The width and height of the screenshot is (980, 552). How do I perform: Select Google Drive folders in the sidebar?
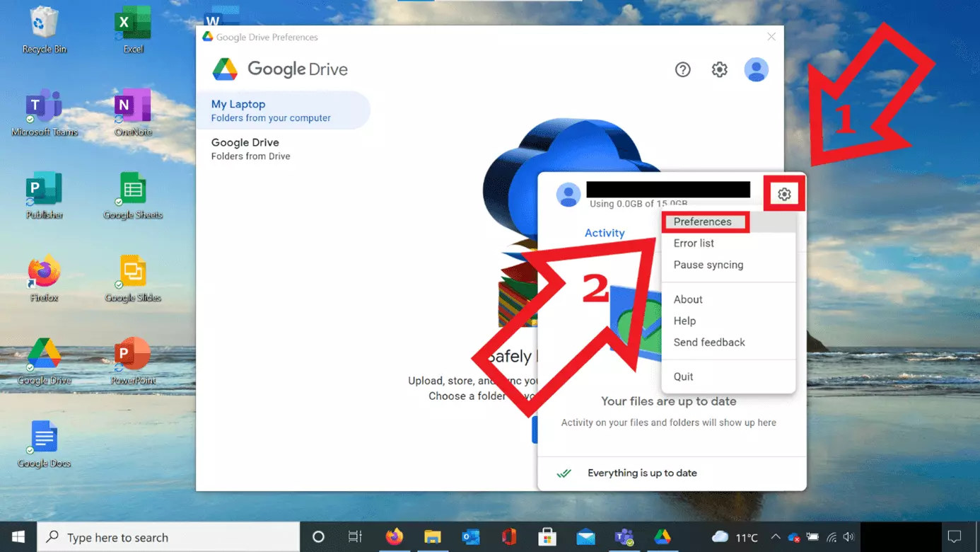[283, 149]
